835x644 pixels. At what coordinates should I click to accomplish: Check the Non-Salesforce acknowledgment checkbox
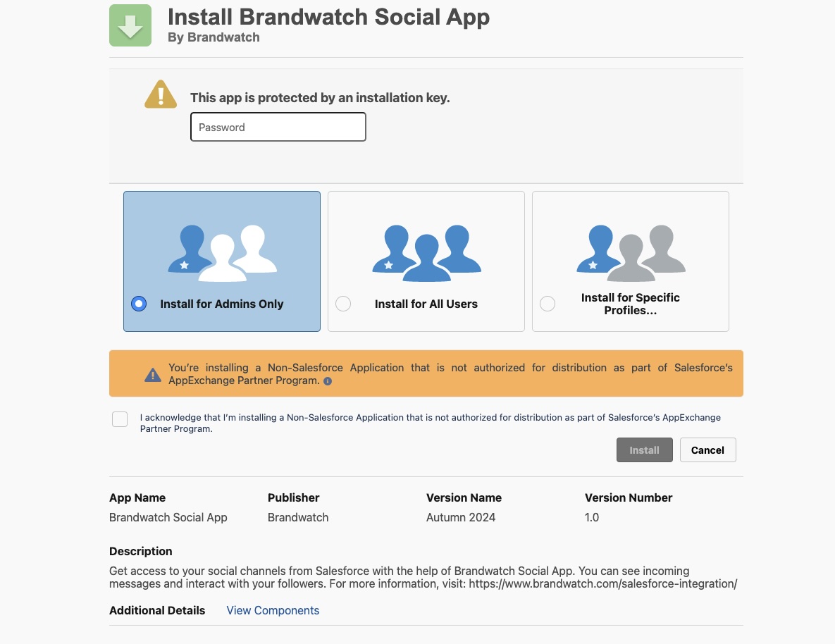(120, 419)
